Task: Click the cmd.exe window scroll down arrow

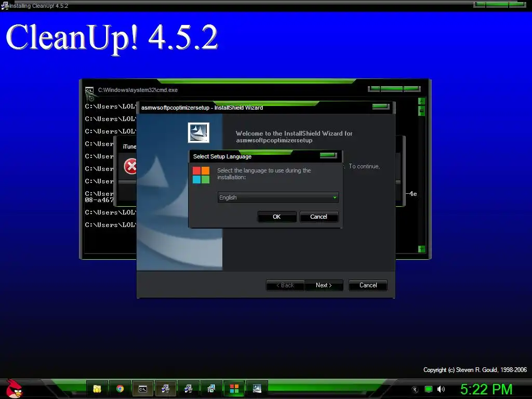Action: coord(421,249)
